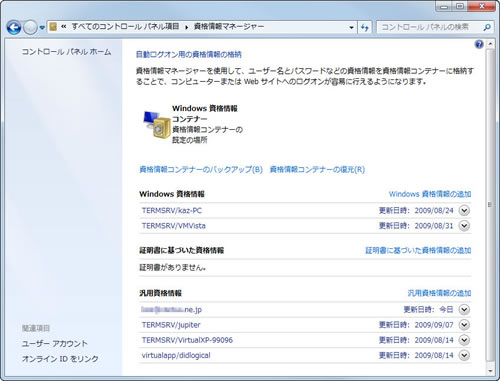
Task: Open コントロール パネル ホーム link
Action: [x=66, y=52]
